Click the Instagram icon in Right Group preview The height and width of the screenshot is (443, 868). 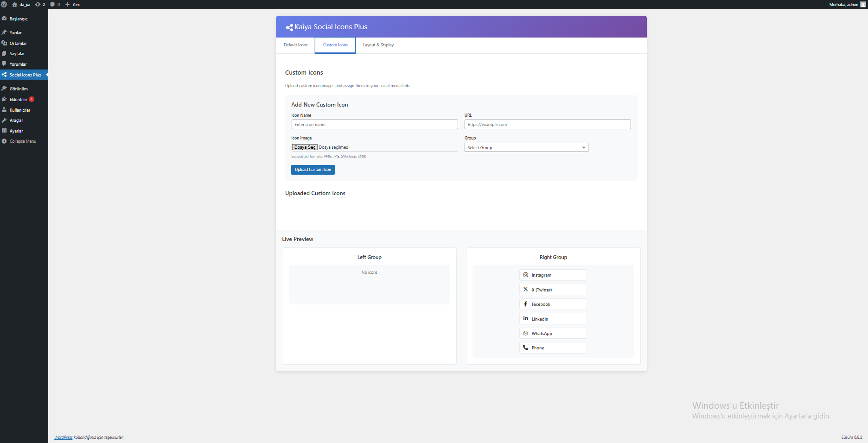coord(525,275)
